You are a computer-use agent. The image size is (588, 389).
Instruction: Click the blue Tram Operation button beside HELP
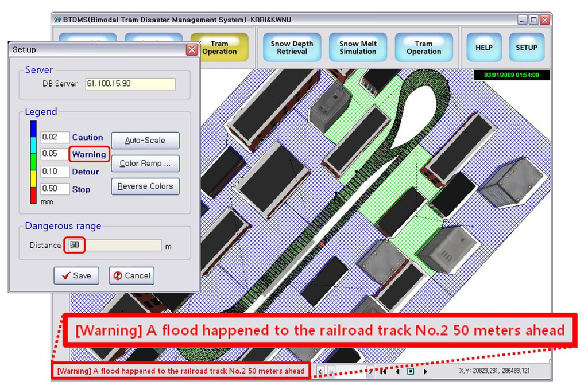point(424,48)
